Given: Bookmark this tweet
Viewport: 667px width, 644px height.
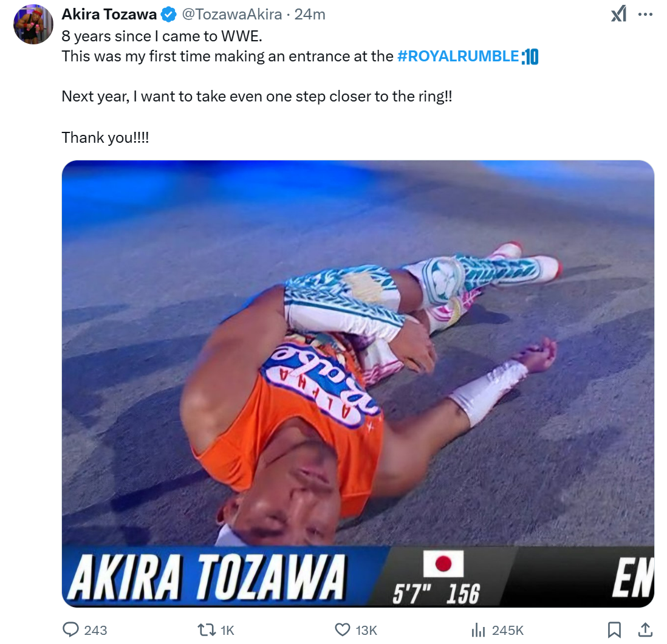Looking at the screenshot, I should [614, 629].
